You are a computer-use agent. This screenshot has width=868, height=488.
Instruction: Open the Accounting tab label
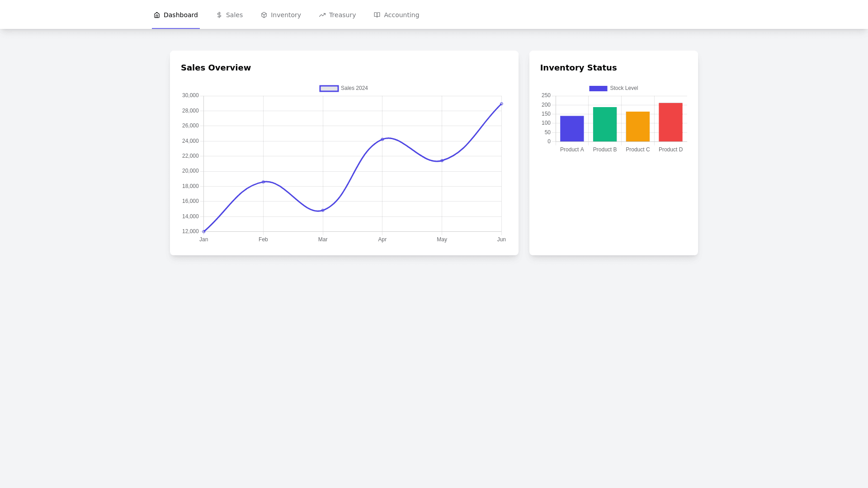tap(401, 15)
